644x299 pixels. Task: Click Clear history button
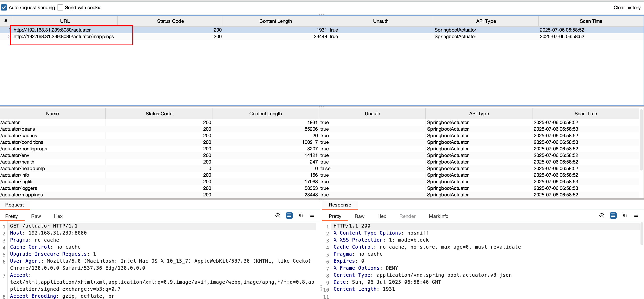[x=627, y=7]
